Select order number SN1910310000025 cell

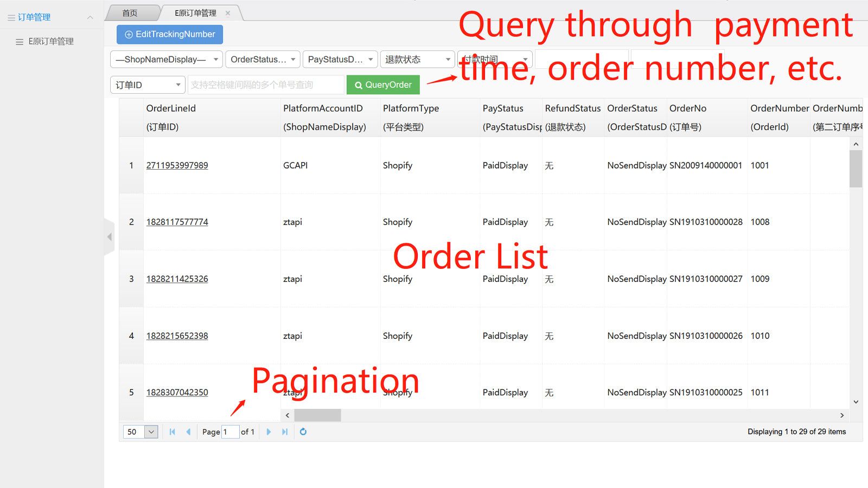[707, 392]
